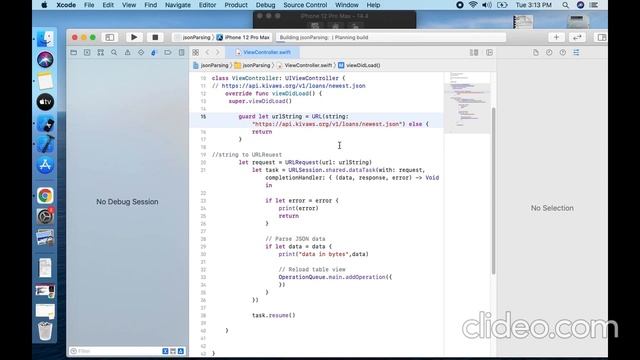Open the Product menu
The height and width of the screenshot is (360, 640).
tap(236, 5)
